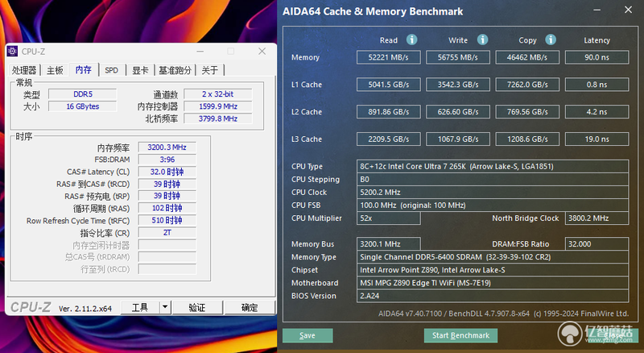The height and width of the screenshot is (353, 644).
Task: Click the L1 Cache Latency value 0.8 ns
Action: (x=597, y=85)
